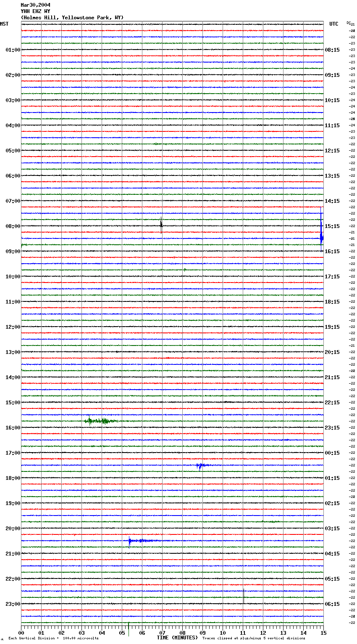Click the '11:00' MST time label
The image size is (357, 644).
coord(13,302)
